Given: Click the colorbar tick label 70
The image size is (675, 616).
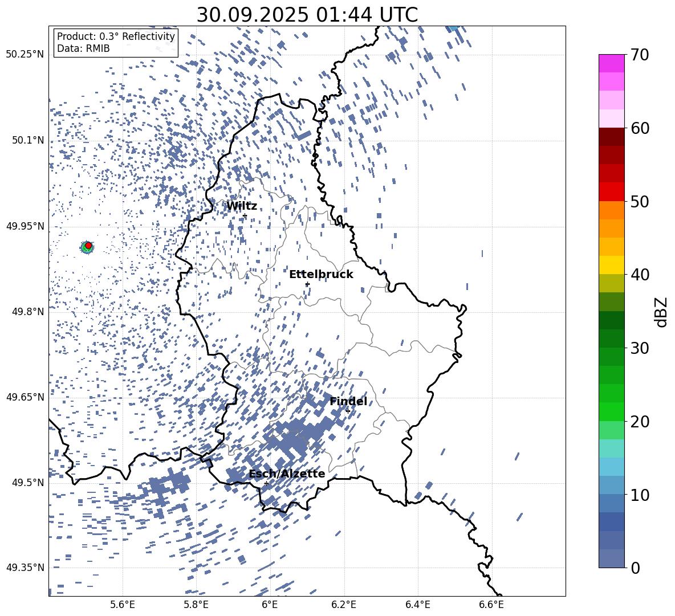Looking at the screenshot, I should pyautogui.click(x=640, y=55).
